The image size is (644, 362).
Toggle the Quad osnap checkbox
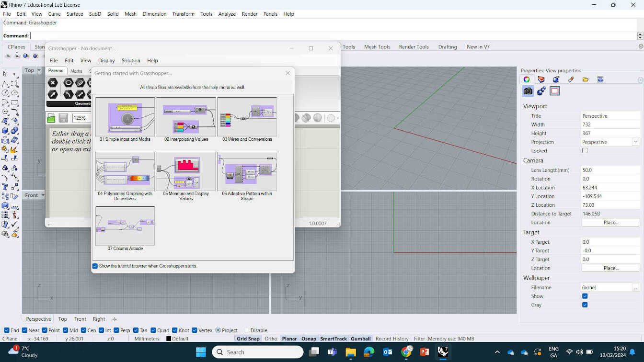[x=153, y=330]
